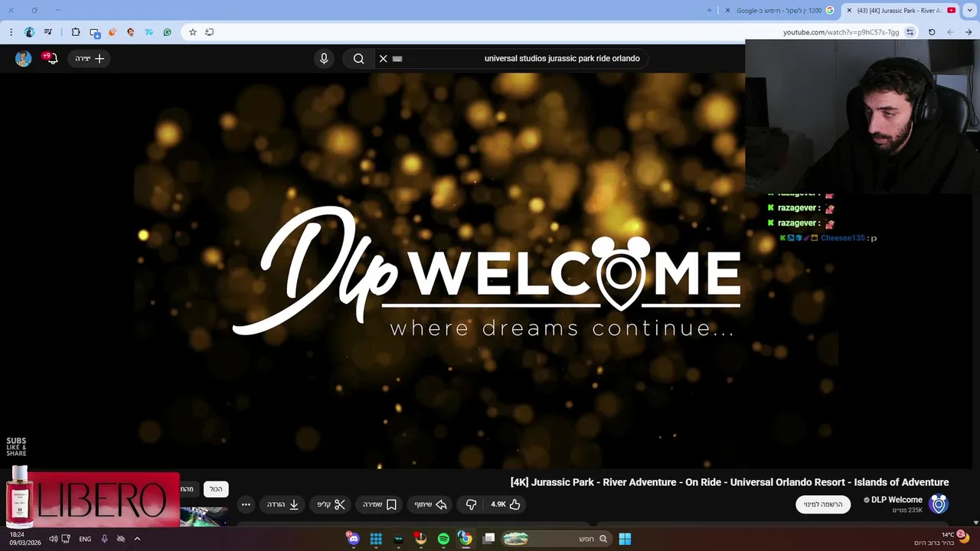The height and width of the screenshot is (551, 980).
Task: Open the Extensions puzzle icon
Action: point(76,32)
